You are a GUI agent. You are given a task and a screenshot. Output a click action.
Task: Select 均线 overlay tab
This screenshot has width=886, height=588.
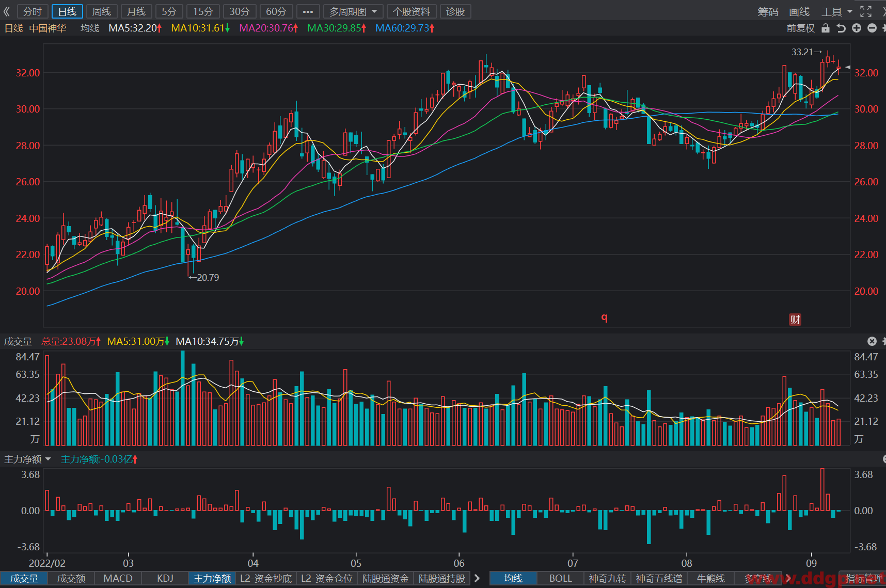pos(513,578)
